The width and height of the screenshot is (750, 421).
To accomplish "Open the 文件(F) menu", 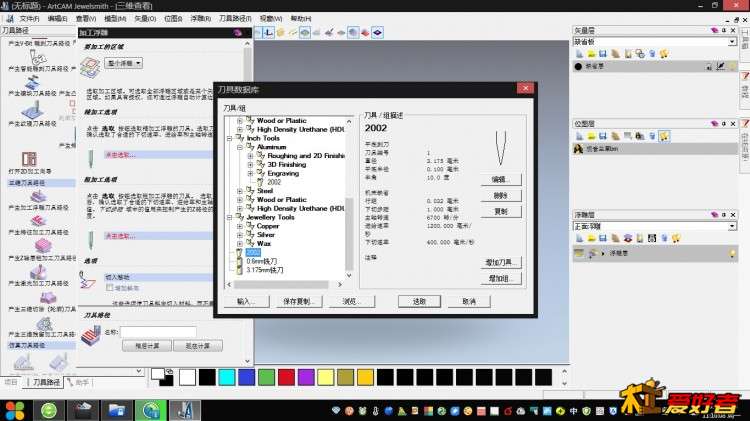I will point(29,19).
